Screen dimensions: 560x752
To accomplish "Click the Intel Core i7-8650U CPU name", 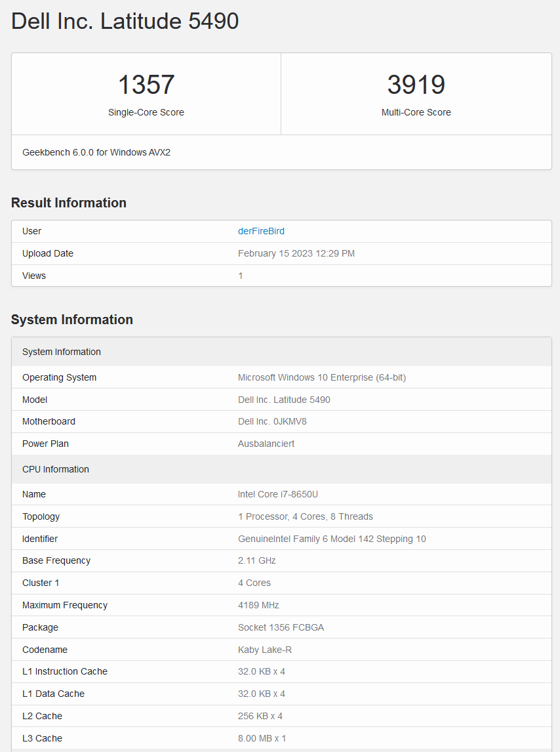I will [x=278, y=494].
